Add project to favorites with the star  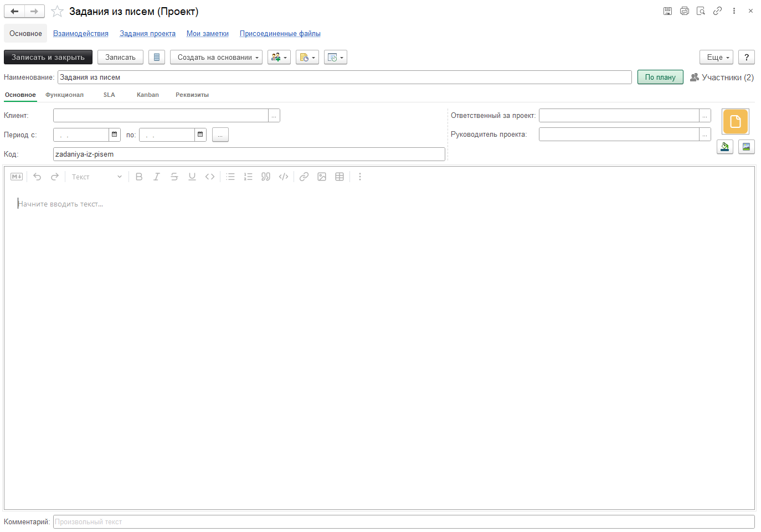pos(57,11)
